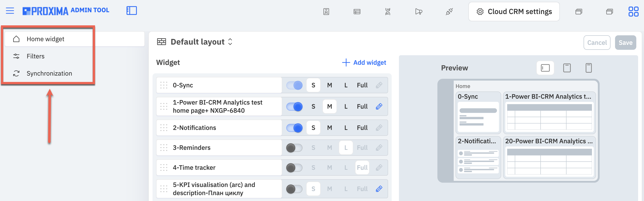Edit the 1-Power BI-CRM Analytics widget pencil

pos(379,107)
